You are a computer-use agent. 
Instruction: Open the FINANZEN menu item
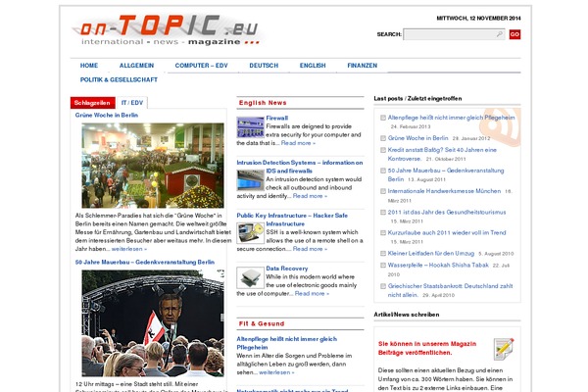363,66
